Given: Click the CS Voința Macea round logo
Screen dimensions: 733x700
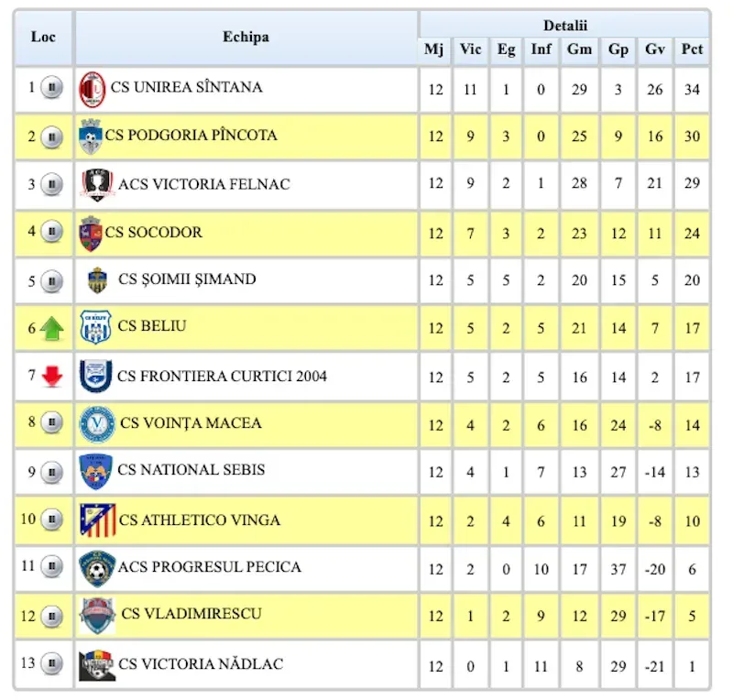Looking at the screenshot, I should (x=97, y=423).
